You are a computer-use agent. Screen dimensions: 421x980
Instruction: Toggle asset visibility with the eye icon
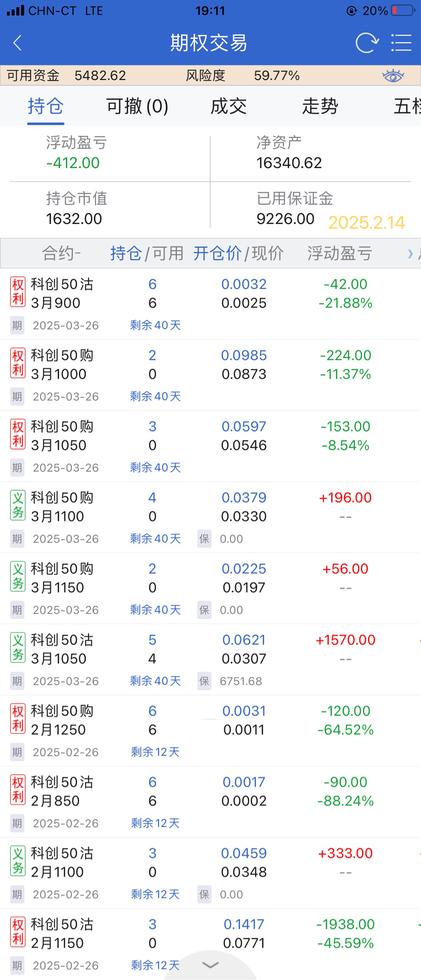(x=393, y=76)
